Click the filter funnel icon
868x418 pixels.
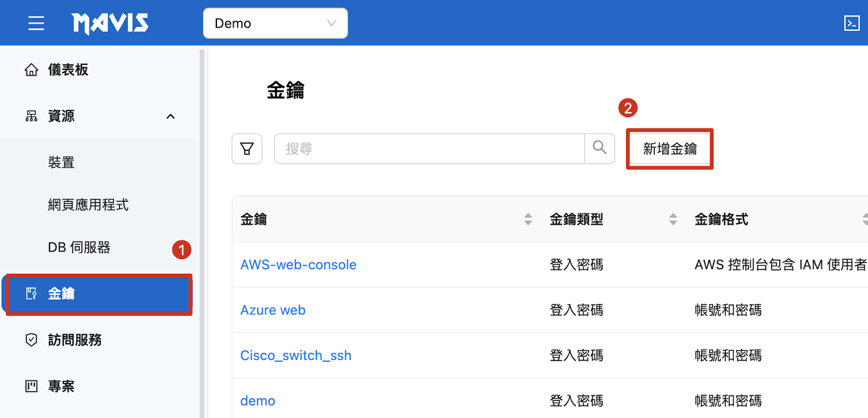click(x=247, y=149)
